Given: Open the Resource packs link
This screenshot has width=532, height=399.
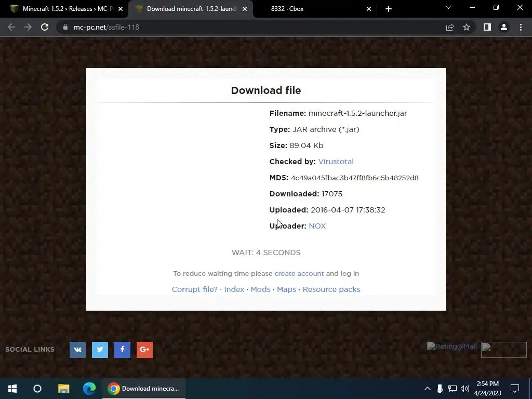Looking at the screenshot, I should point(331,289).
